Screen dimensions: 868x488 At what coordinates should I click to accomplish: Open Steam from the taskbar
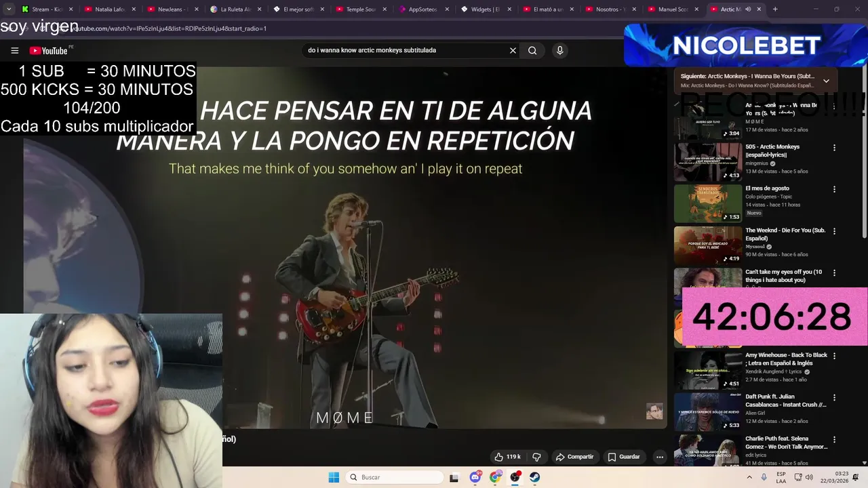(535, 477)
